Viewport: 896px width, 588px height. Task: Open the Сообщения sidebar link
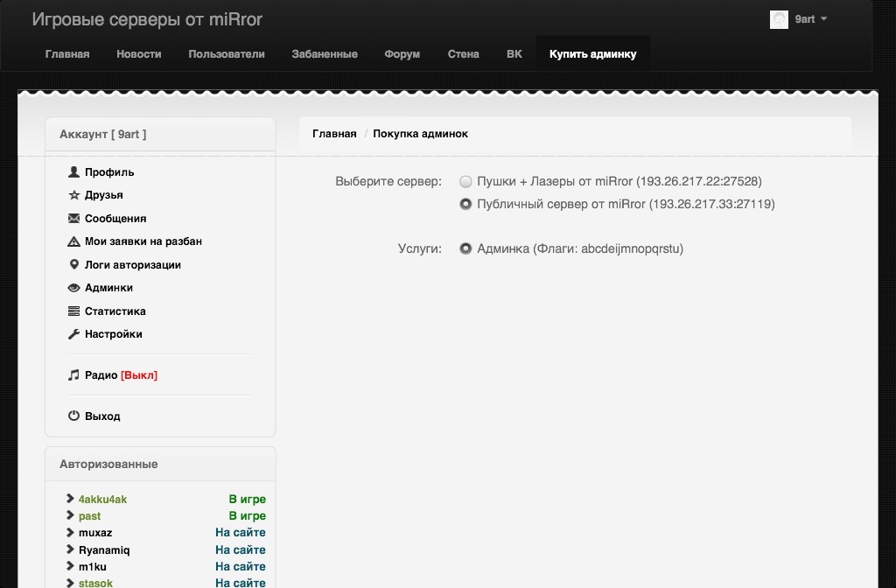[x=115, y=218]
